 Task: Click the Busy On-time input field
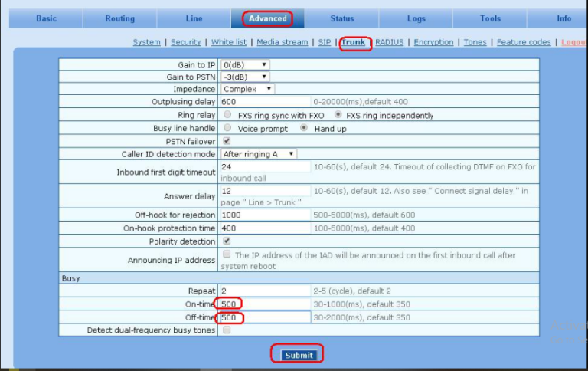click(x=265, y=304)
